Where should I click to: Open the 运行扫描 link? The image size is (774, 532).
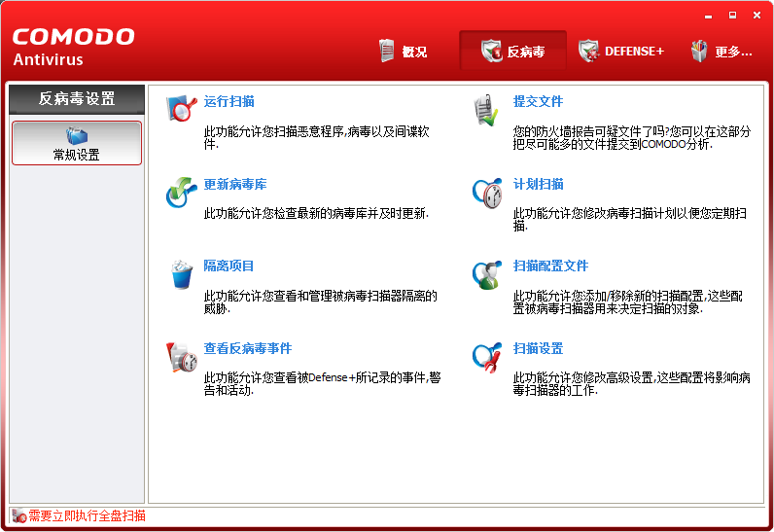229,102
